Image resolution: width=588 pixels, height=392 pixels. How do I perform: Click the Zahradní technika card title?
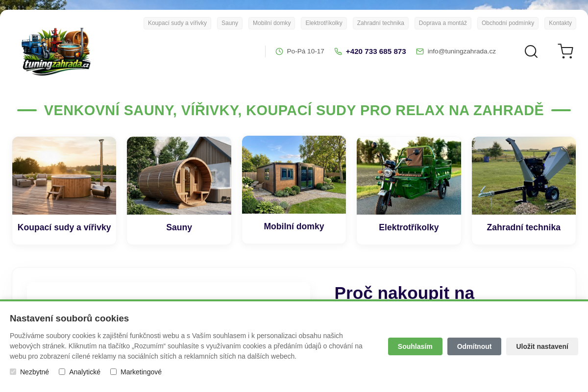524,227
